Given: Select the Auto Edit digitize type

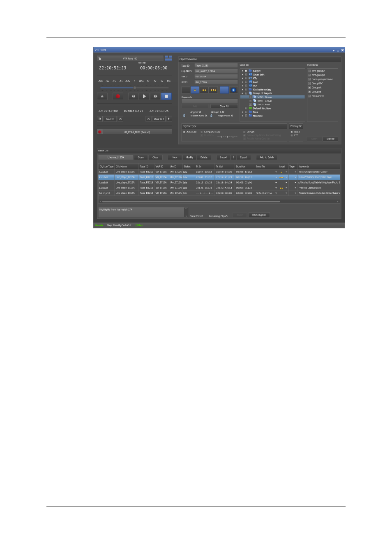Looking at the screenshot, I should click(184, 132).
